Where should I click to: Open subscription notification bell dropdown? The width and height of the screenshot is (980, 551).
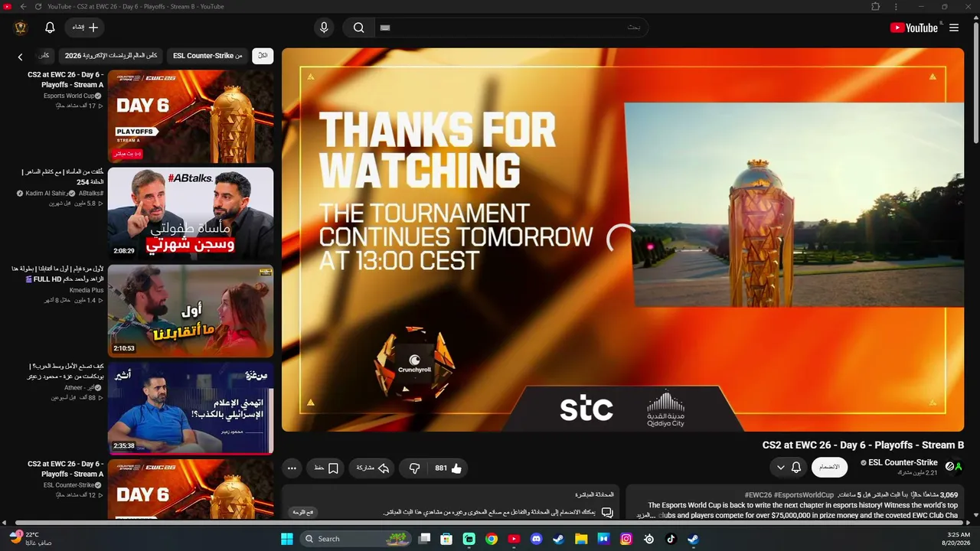(789, 467)
